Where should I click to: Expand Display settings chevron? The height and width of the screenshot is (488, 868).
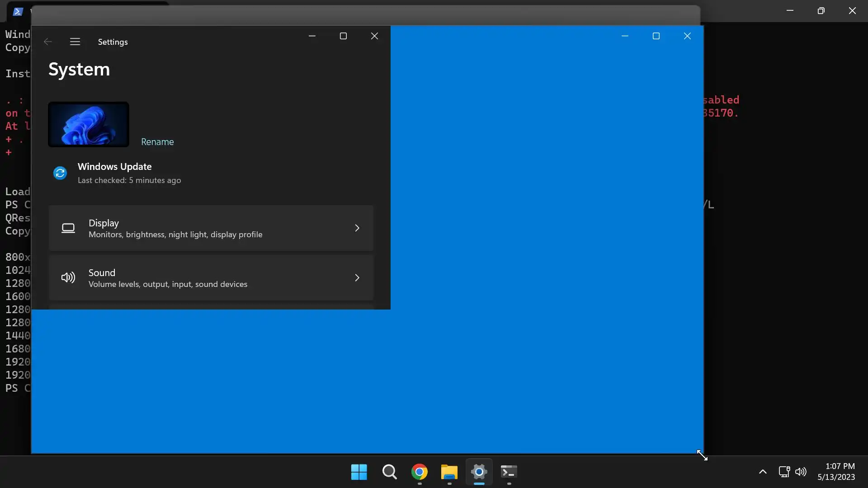pyautogui.click(x=357, y=228)
